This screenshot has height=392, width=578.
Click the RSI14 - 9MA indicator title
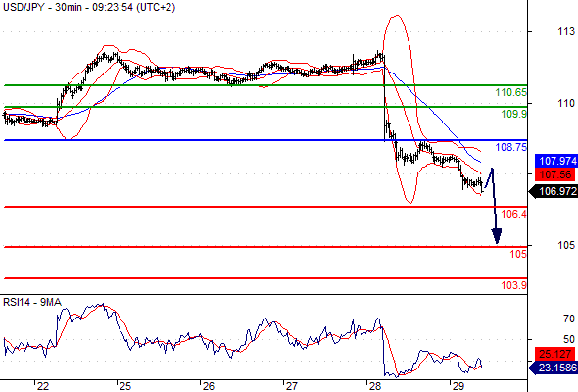coord(32,302)
